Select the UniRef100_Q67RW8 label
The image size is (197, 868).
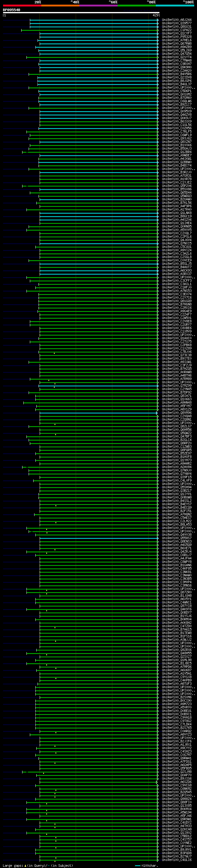pyautogui.click(x=176, y=43)
